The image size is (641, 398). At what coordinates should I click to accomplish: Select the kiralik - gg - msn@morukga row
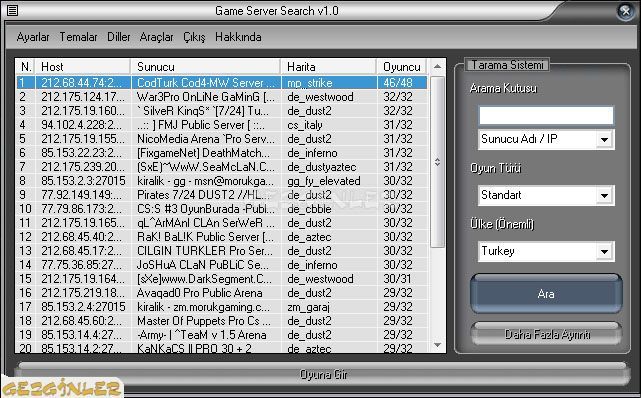point(222,181)
